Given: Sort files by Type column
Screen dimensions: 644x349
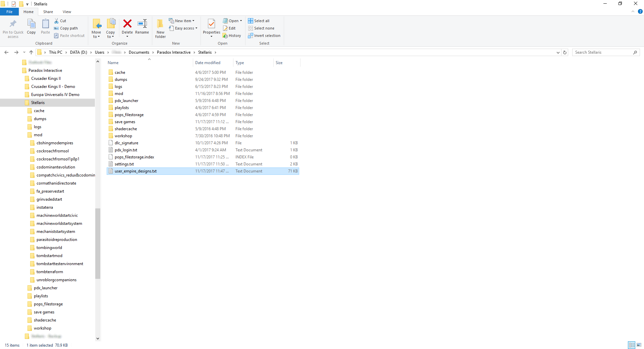Looking at the screenshot, I should [253, 63].
